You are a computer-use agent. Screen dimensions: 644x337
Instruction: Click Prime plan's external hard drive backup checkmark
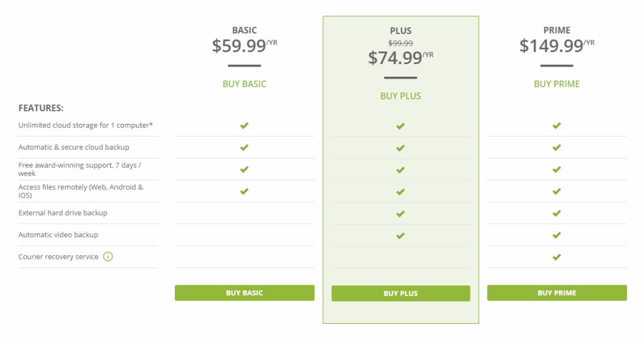tap(557, 213)
